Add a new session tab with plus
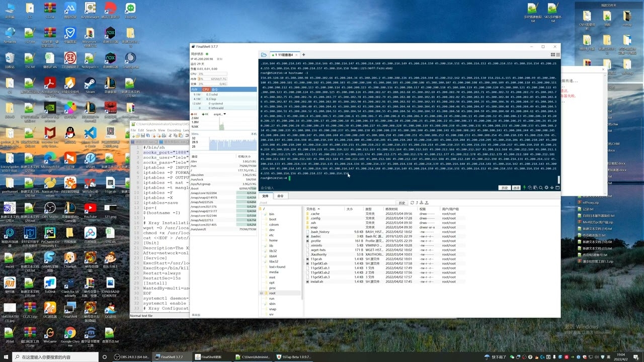The height and width of the screenshot is (362, 644). point(303,54)
